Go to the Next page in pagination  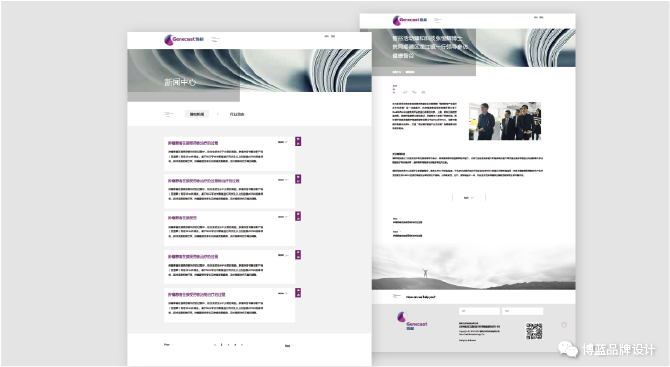289,346
